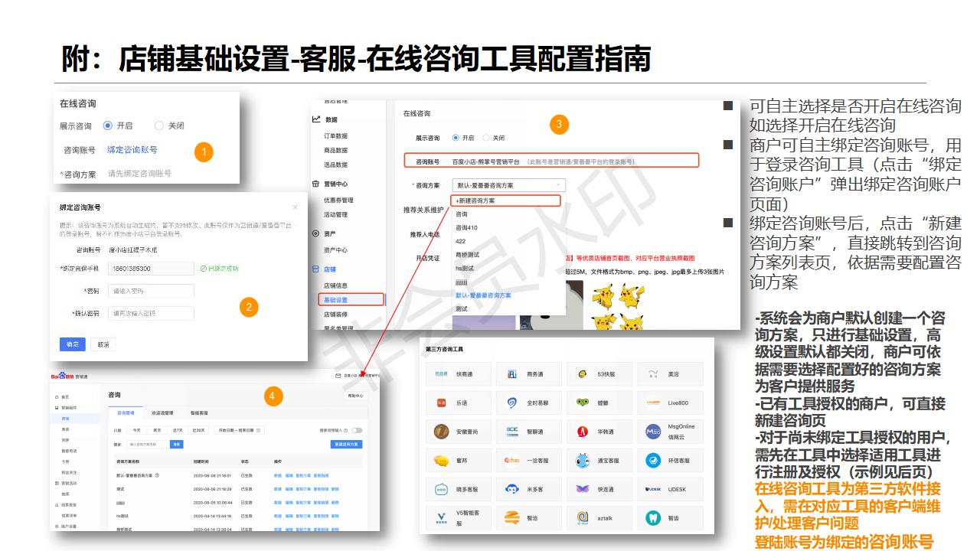Select the 华韩通 tool icon
Viewport: 980px width, 551px height.
[x=583, y=432]
